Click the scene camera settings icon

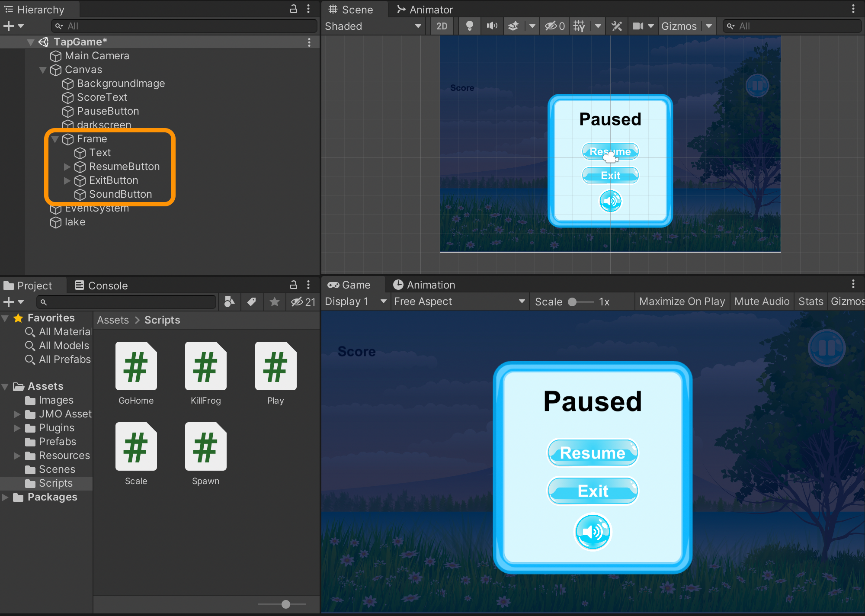[x=638, y=26]
